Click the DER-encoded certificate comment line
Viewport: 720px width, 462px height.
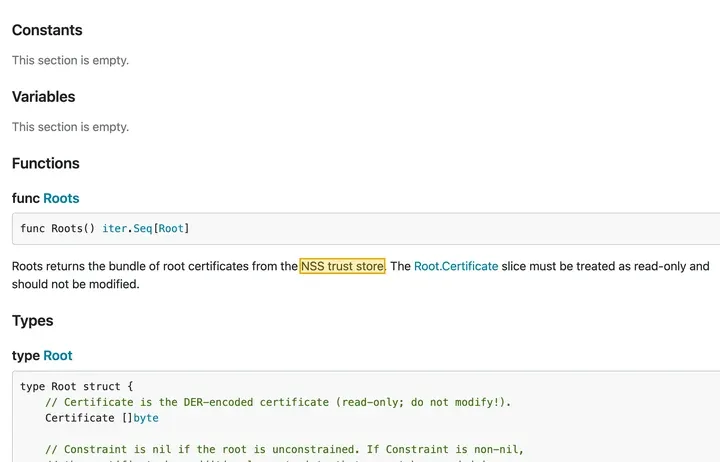click(x=278, y=402)
